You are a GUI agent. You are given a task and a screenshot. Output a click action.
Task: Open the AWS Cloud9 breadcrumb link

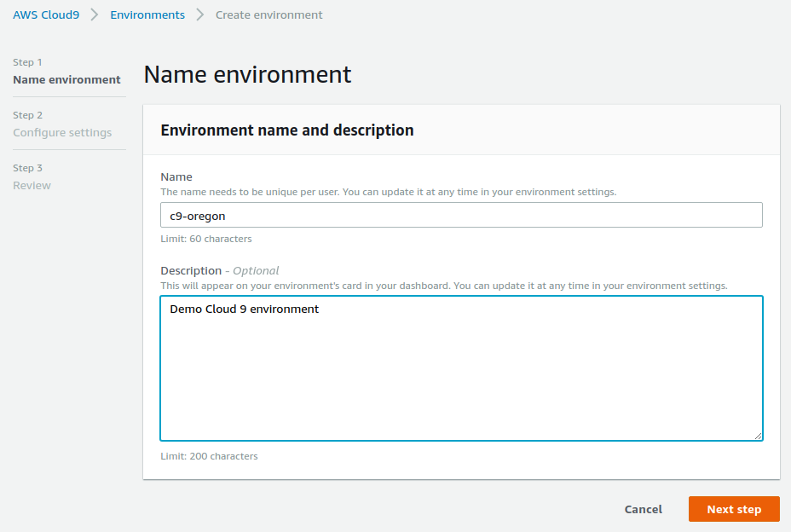tap(46, 15)
